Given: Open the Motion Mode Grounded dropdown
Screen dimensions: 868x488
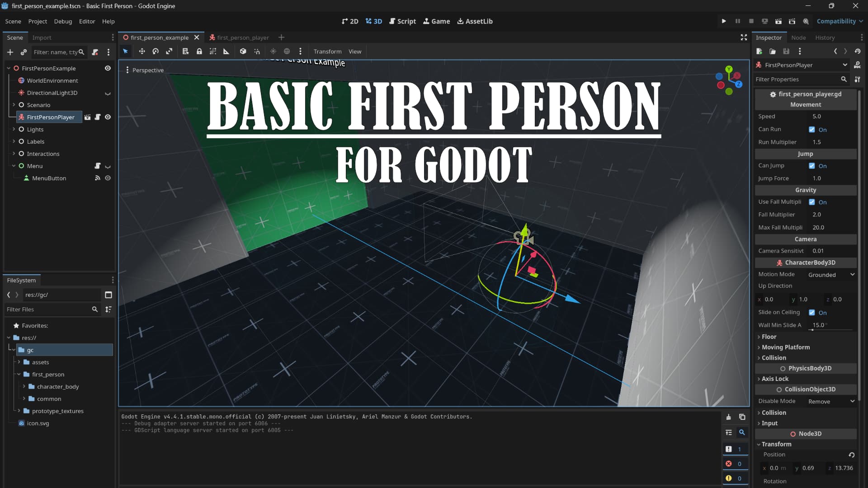Looking at the screenshot, I should [831, 275].
